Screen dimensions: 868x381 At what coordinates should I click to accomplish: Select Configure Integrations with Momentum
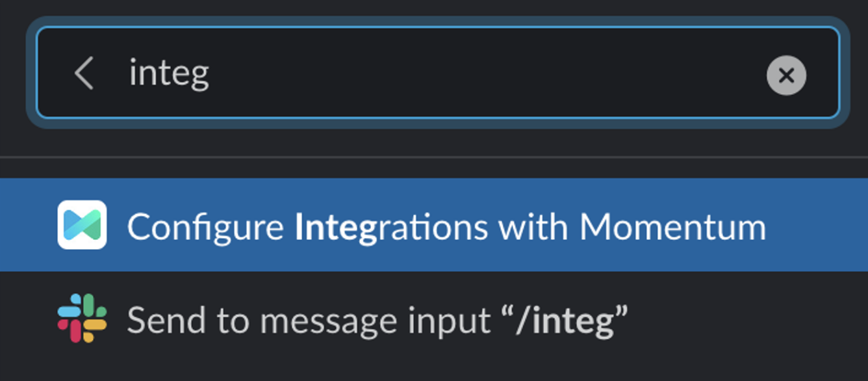pyautogui.click(x=446, y=227)
